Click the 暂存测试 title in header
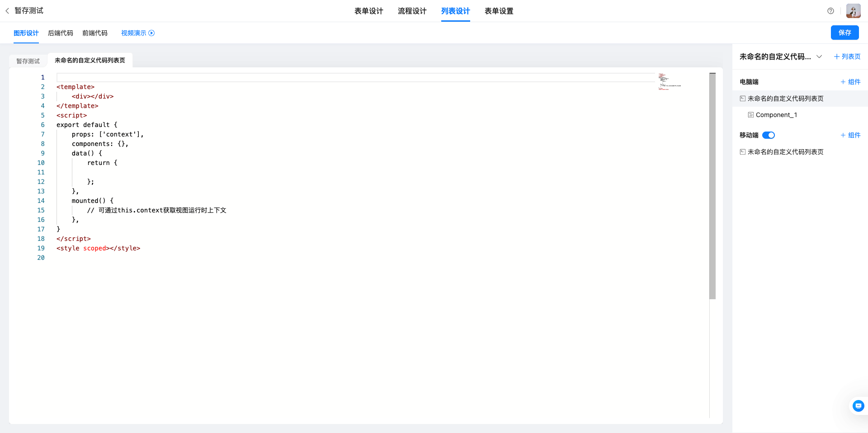Viewport: 868px width, 433px height. click(29, 11)
